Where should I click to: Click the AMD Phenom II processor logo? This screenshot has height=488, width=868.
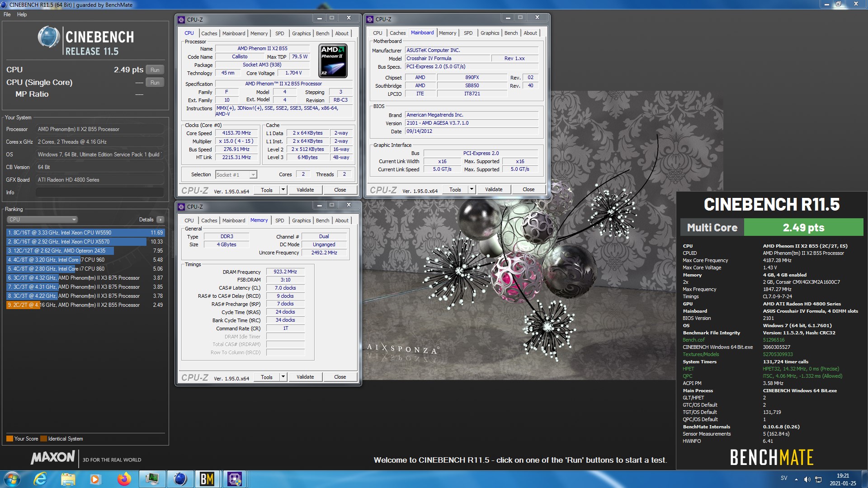333,61
